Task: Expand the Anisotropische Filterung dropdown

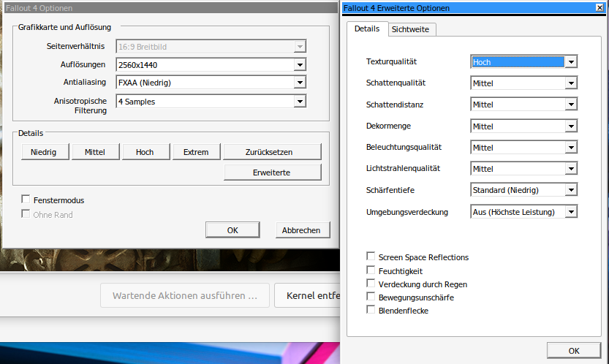Action: click(x=211, y=102)
